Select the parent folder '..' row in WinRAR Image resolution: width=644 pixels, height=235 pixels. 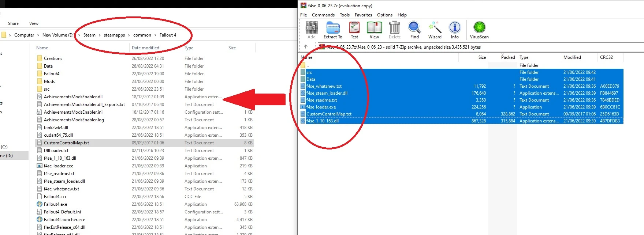pyautogui.click(x=461, y=65)
